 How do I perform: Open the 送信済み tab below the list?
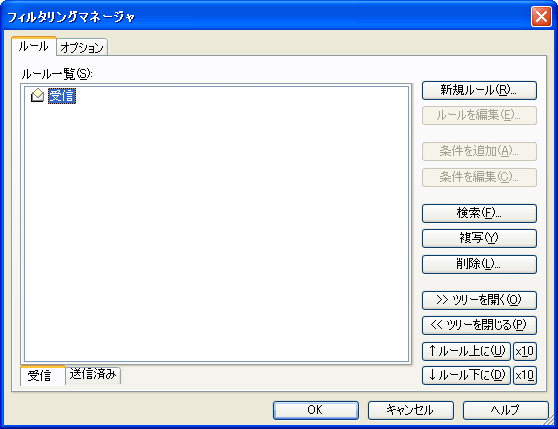[x=93, y=375]
